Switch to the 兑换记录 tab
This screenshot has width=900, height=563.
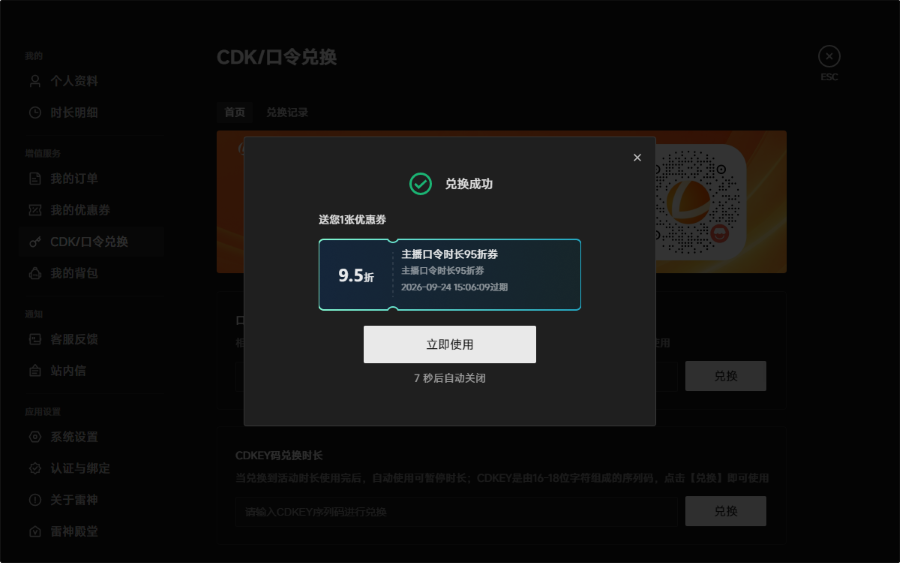[287, 112]
